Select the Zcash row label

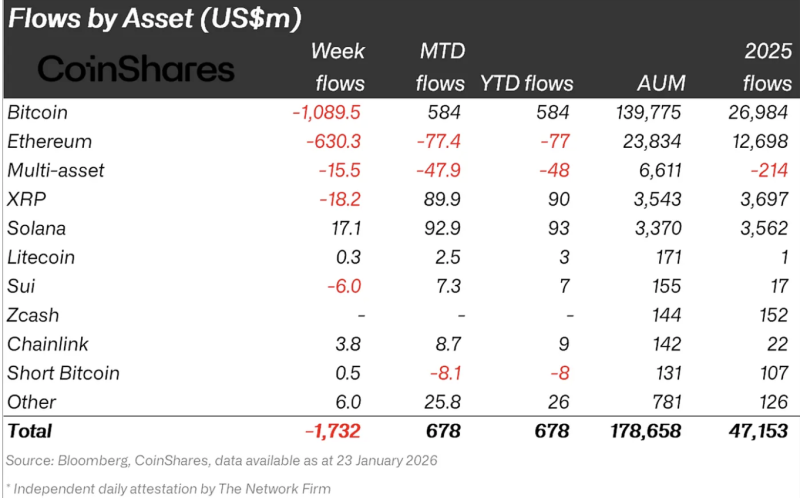tap(33, 315)
